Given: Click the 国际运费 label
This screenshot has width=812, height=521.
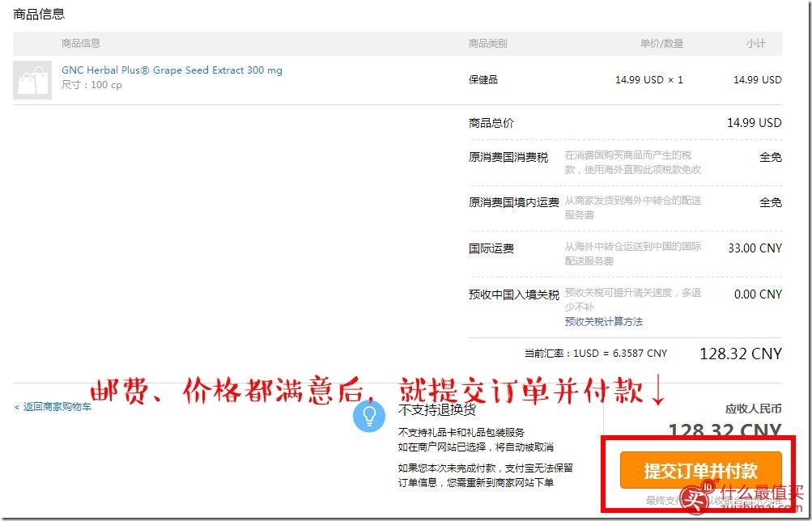Looking at the screenshot, I should [491, 248].
